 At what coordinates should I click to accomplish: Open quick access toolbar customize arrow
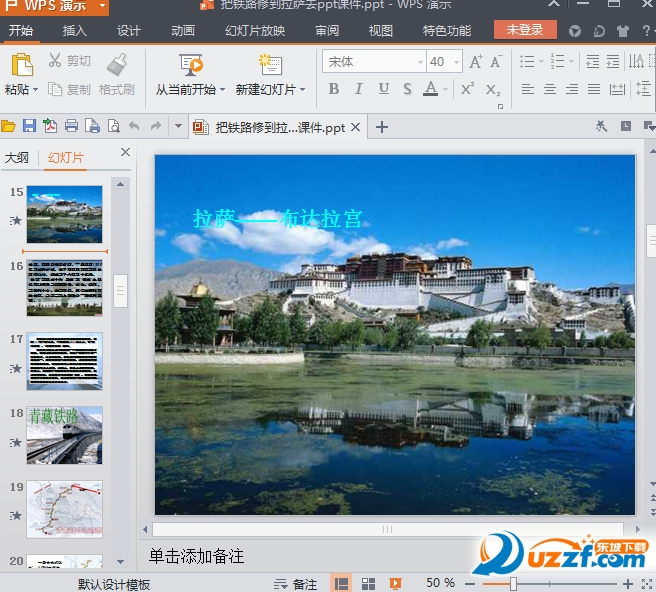click(178, 126)
